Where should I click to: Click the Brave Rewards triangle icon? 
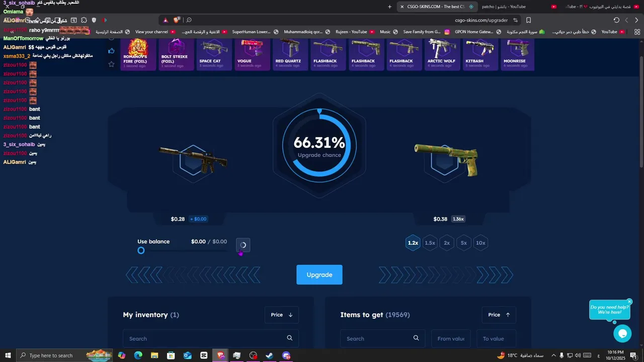[166, 20]
